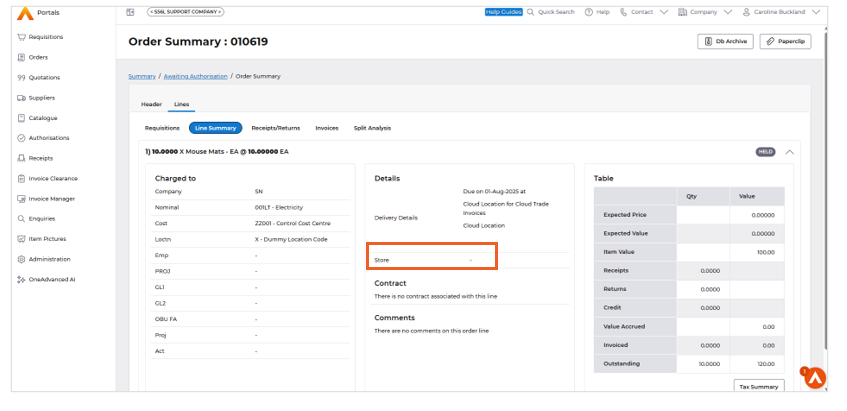Viewport: 847px width, 411px height.
Task: Click the Outstanding value 120.00 cell
Action: pos(757,364)
